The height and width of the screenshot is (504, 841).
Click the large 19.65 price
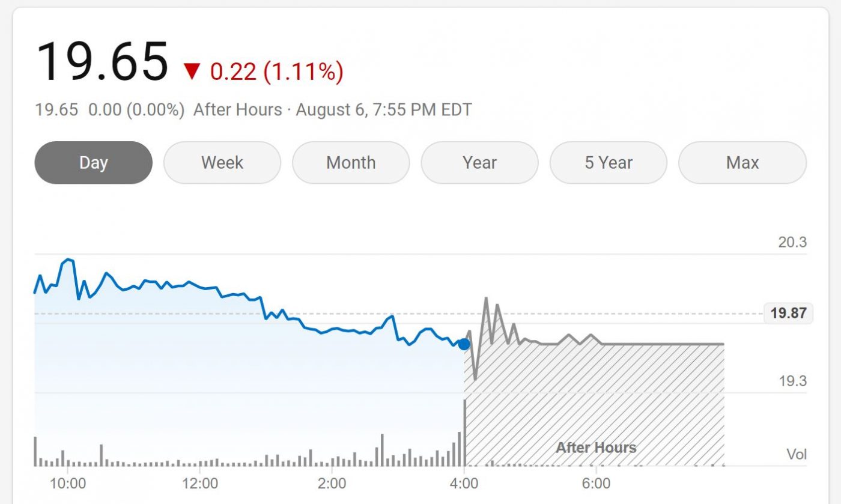[x=102, y=61]
